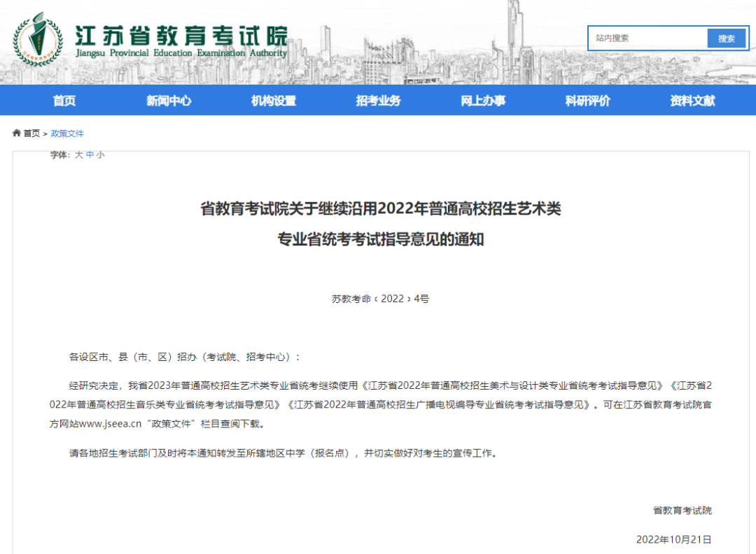Click the signature 省教育考试院
The width and height of the screenshot is (756, 554).
tap(682, 511)
